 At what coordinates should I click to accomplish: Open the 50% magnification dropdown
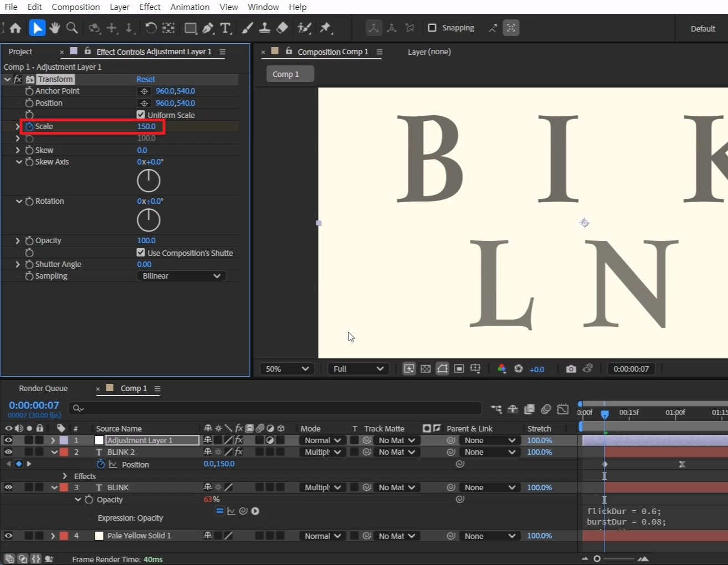coord(287,369)
